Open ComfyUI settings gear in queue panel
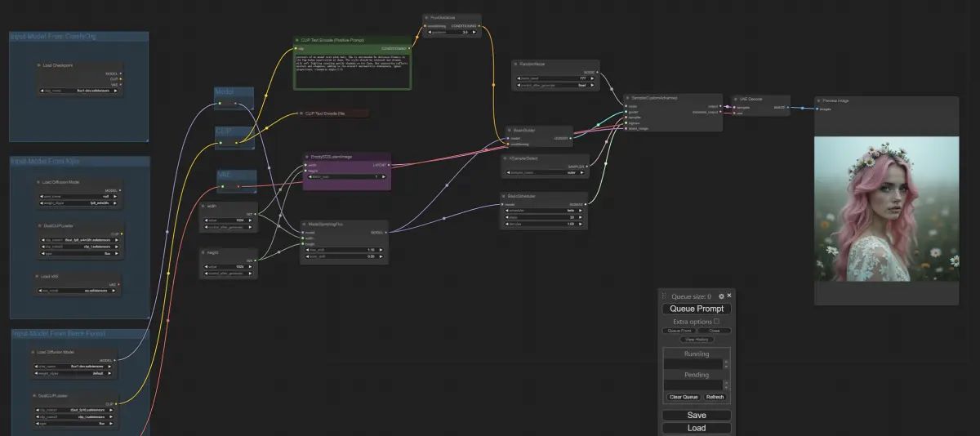The width and height of the screenshot is (980, 436). tap(721, 296)
